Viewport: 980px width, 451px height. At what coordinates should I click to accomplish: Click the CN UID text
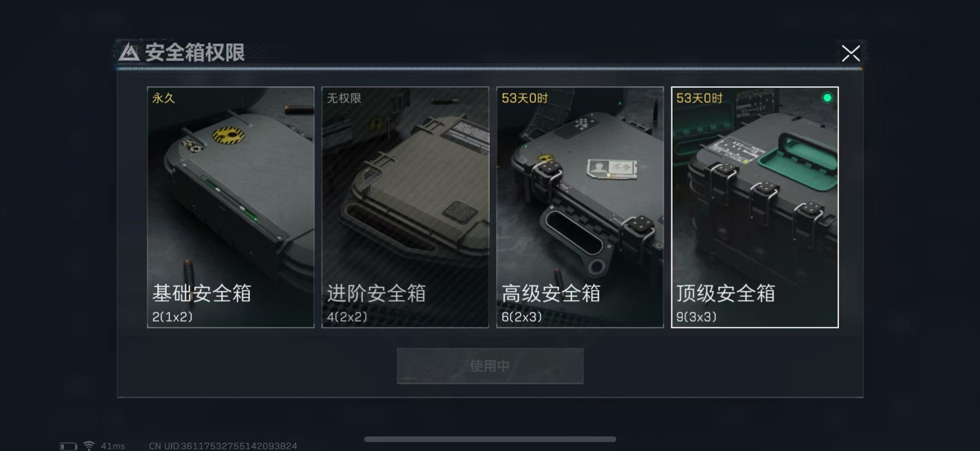(223, 446)
